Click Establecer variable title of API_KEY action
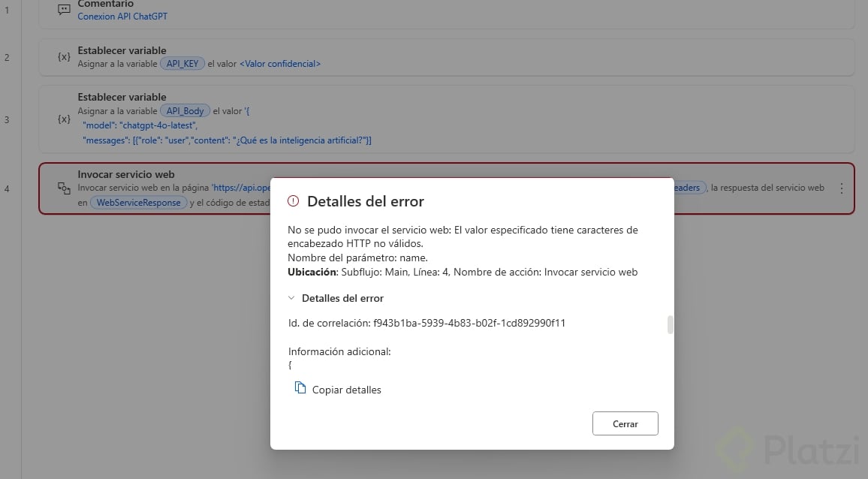Image resolution: width=868 pixels, height=479 pixels. click(x=122, y=50)
